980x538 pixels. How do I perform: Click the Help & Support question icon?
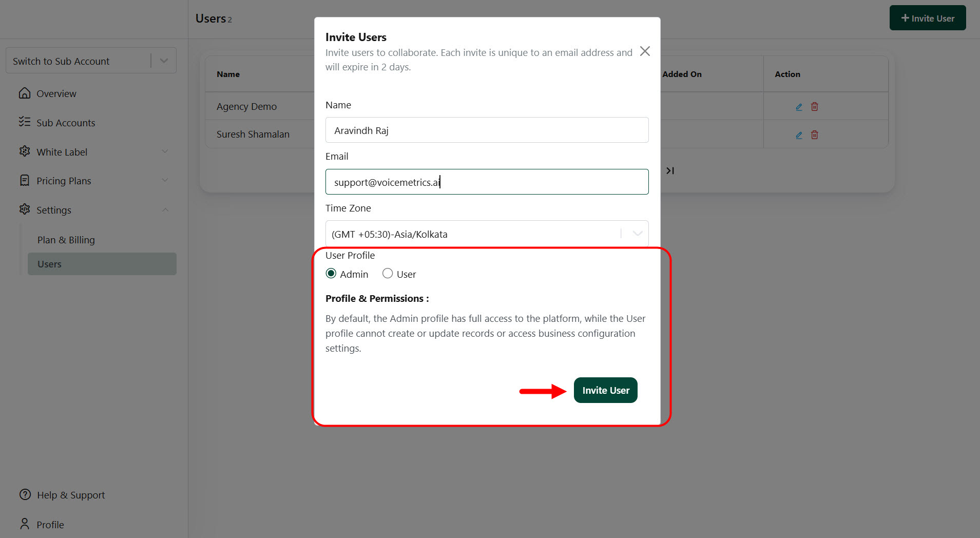tap(25, 494)
